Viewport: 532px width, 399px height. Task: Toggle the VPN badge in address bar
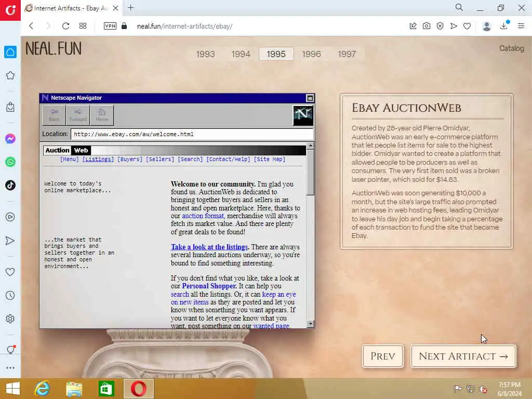click(x=110, y=26)
